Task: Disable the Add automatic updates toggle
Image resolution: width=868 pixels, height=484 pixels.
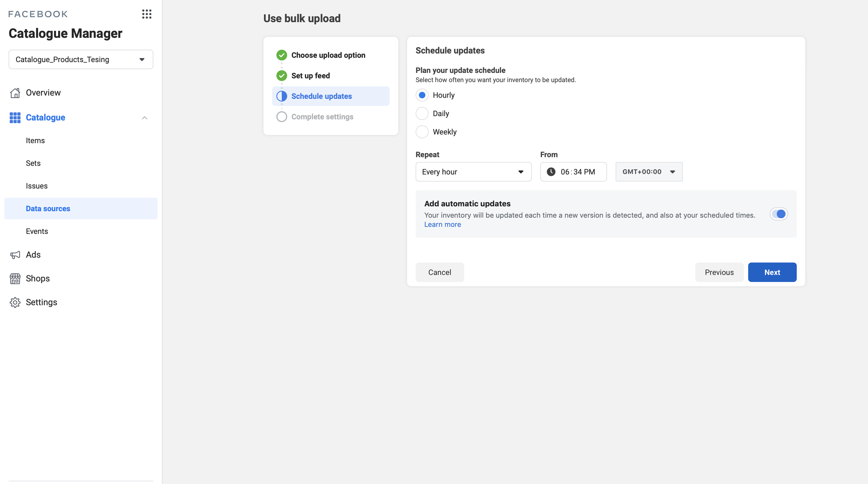Action: pos(779,214)
